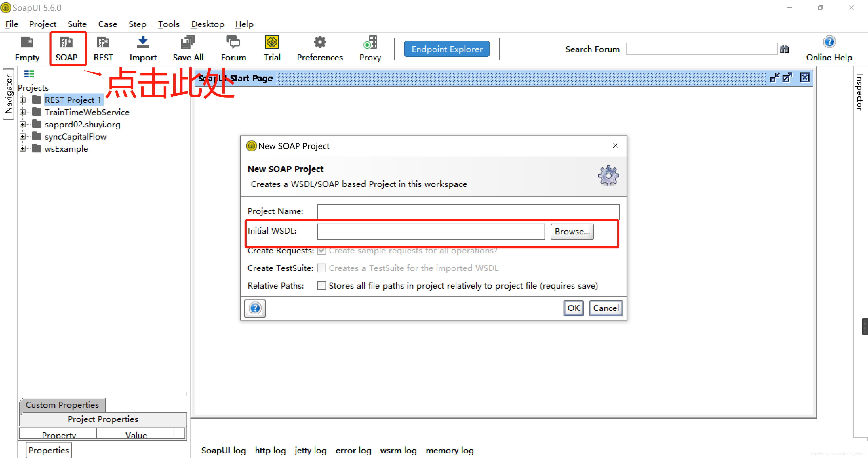Open the wsrm log tab
Image resolution: width=868 pixels, height=458 pixels.
(398, 450)
